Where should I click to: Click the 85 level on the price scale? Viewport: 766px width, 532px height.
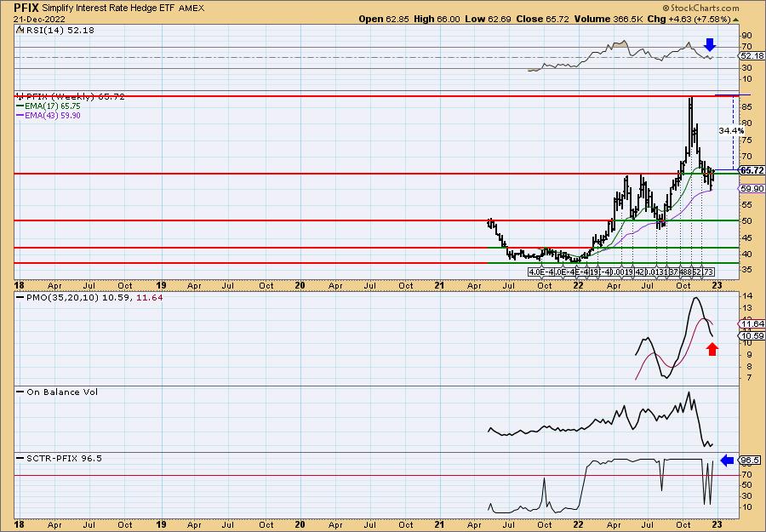746,106
